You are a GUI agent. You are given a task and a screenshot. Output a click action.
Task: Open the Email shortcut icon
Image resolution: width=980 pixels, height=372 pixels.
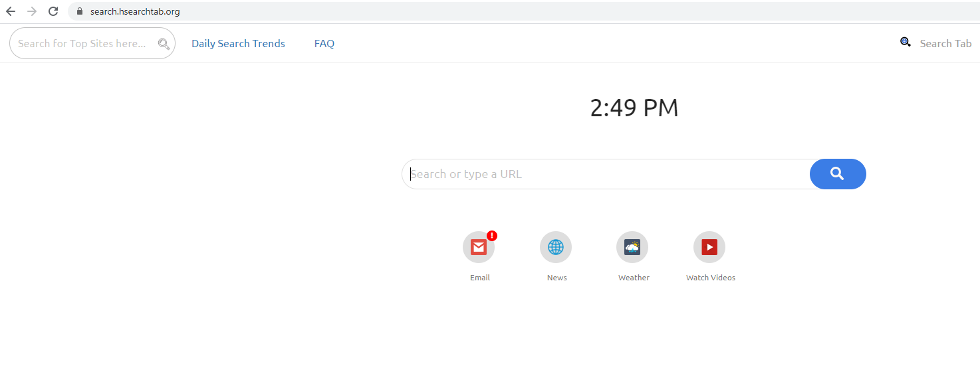point(479,248)
